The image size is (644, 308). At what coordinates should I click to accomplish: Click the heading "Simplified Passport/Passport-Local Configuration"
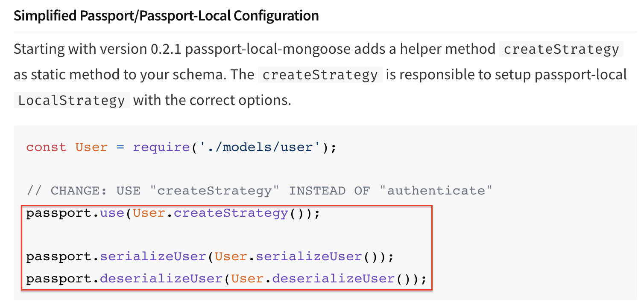tap(166, 16)
